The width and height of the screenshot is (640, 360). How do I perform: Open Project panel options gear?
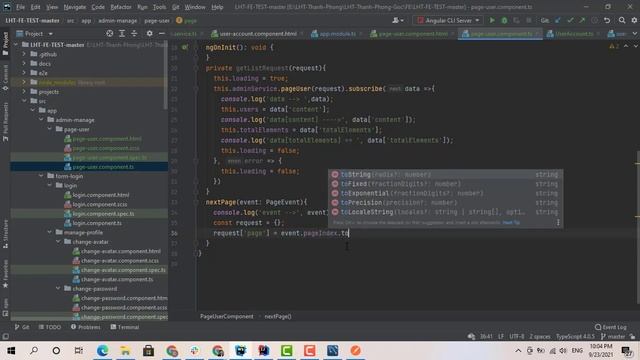[x=149, y=33]
